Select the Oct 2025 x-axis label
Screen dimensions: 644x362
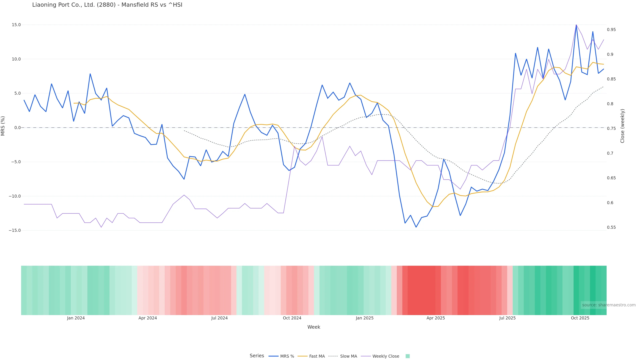(x=580, y=318)
